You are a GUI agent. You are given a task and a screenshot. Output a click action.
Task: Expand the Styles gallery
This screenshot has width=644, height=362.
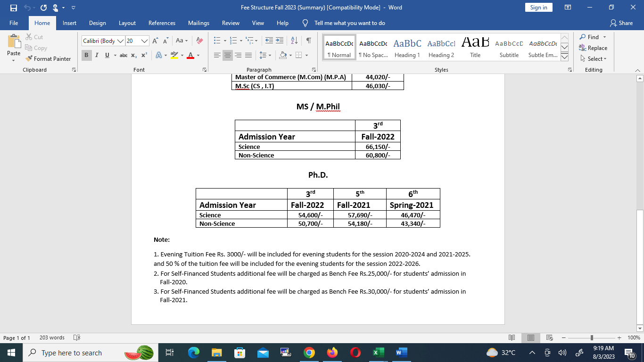564,58
